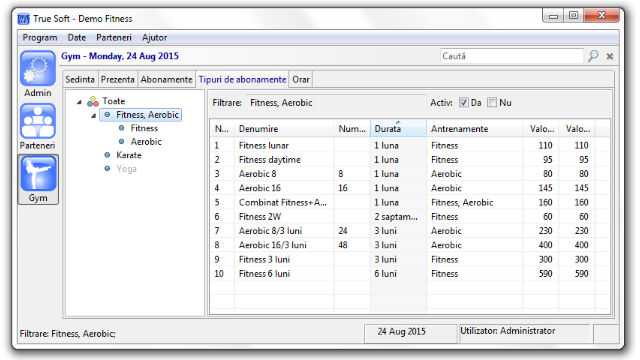This screenshot has height=360, width=640.
Task: Toggle the Da active checkbox
Action: click(x=463, y=102)
